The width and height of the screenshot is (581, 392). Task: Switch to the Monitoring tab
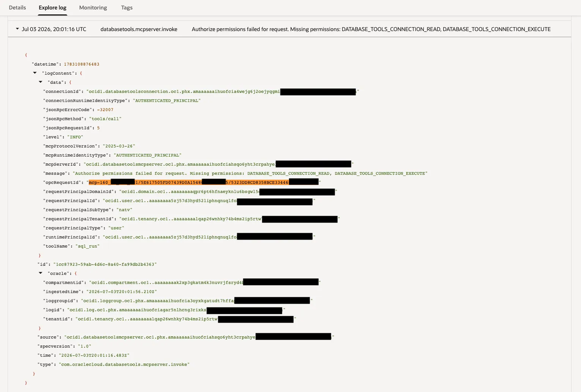pos(93,8)
